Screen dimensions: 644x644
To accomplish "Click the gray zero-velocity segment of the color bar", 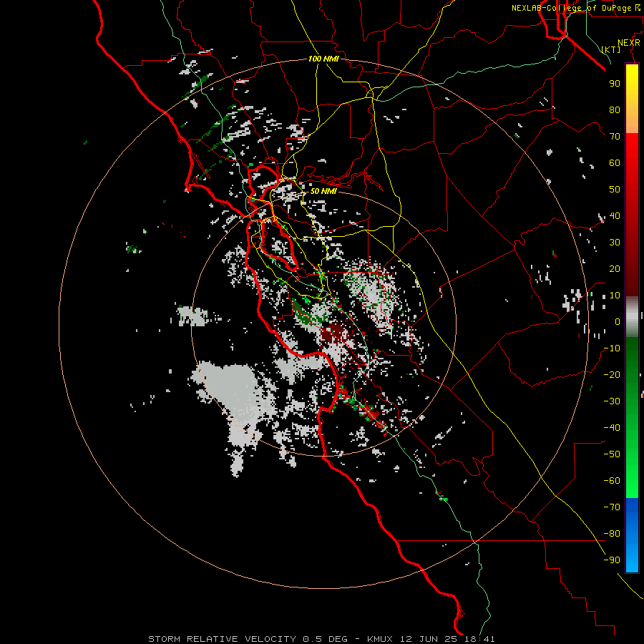I will pyautogui.click(x=632, y=317).
